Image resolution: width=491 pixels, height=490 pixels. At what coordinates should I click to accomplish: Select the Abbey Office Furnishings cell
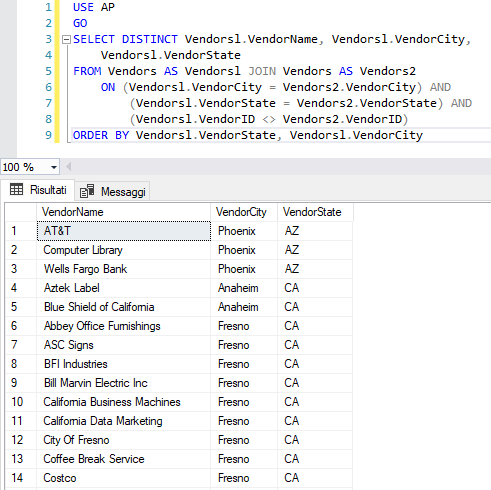pos(124,326)
